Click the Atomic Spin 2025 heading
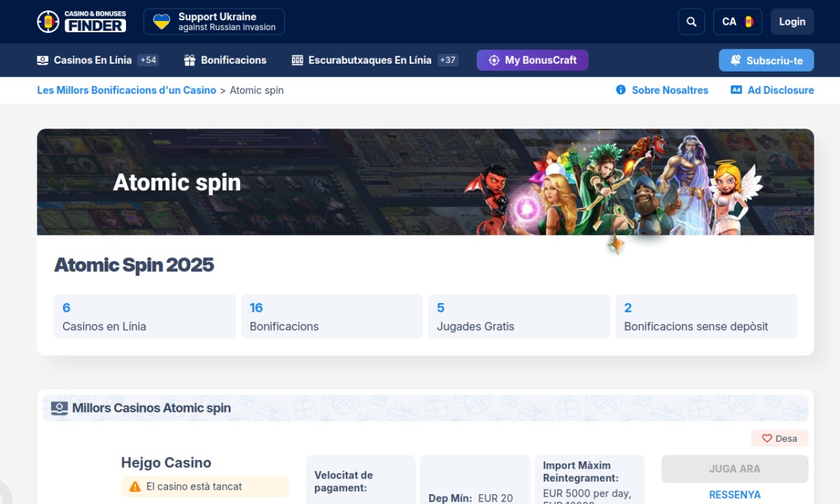The width and height of the screenshot is (840, 504). 134,265
